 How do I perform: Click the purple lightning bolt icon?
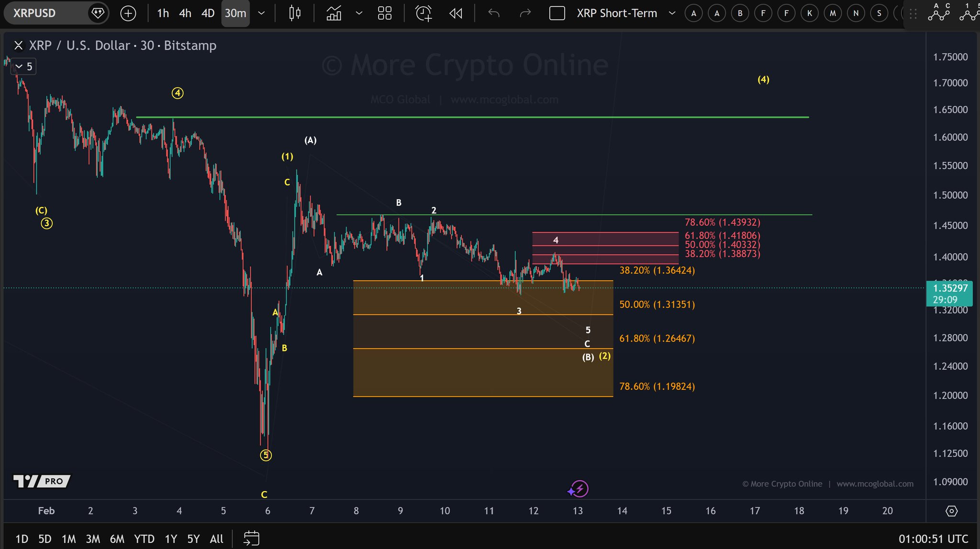[x=579, y=489]
